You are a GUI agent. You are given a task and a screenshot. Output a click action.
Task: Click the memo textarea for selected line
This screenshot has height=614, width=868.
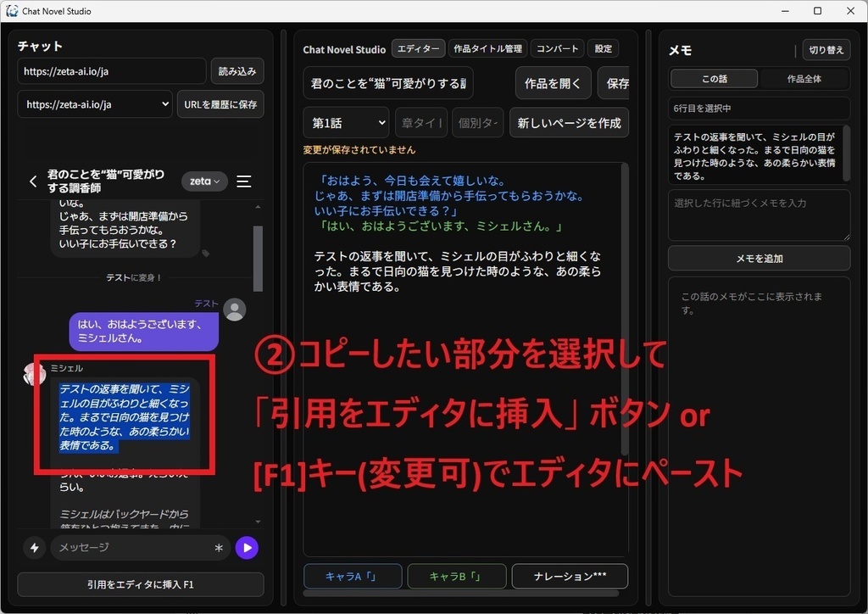coord(759,215)
